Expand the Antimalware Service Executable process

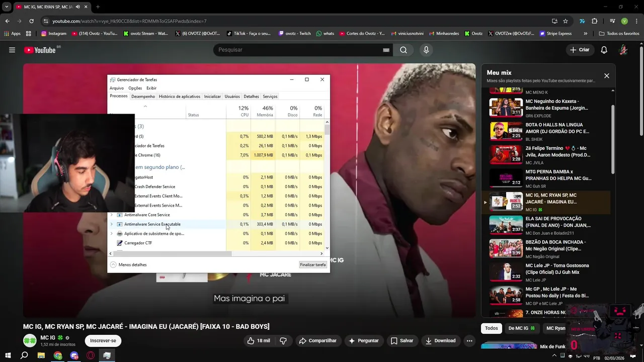111,224
